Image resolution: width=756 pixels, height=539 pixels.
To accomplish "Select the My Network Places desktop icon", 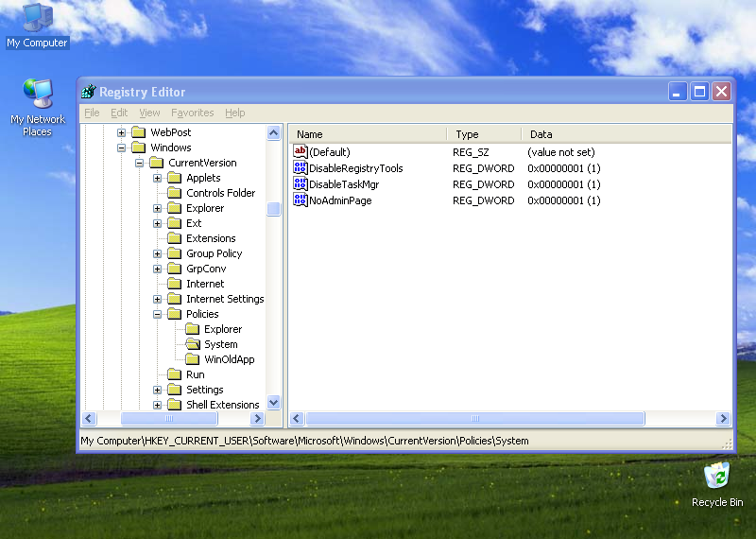I will tap(37, 108).
